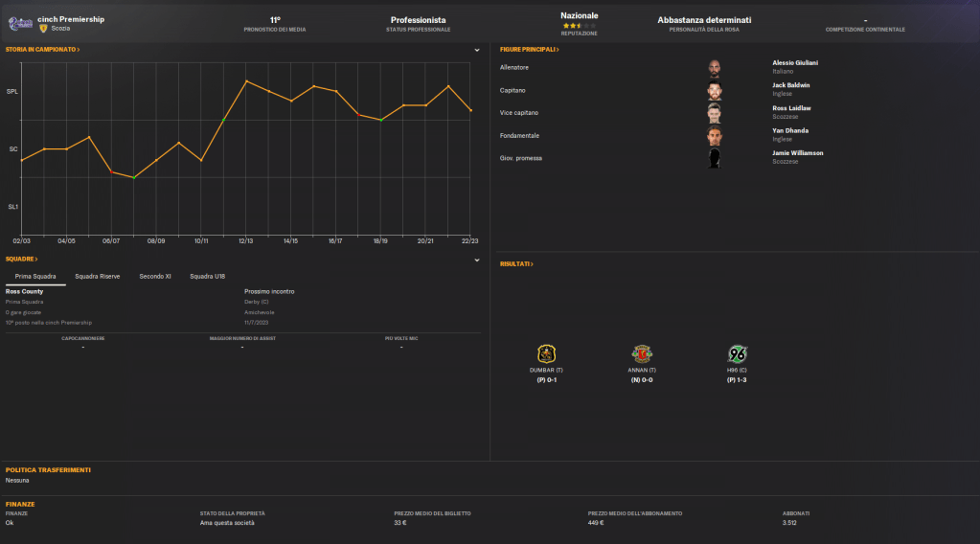Image resolution: width=980 pixels, height=544 pixels.
Task: Click the Annan team badge
Action: point(641,353)
